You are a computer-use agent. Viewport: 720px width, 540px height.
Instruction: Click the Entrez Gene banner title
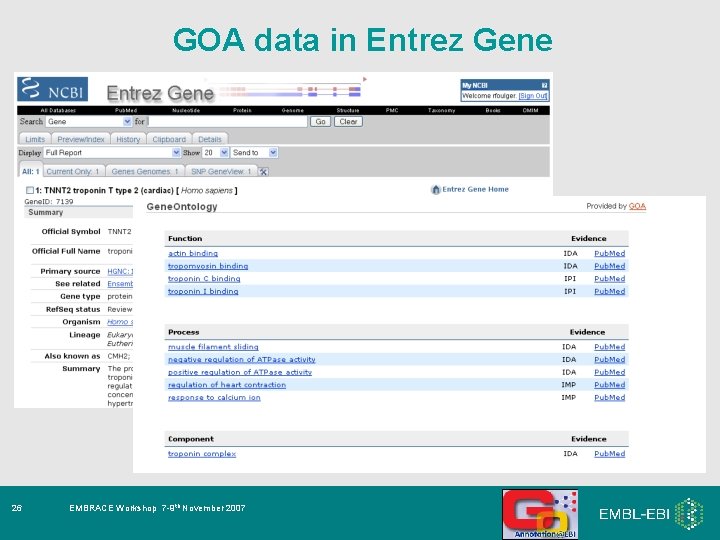point(160,93)
